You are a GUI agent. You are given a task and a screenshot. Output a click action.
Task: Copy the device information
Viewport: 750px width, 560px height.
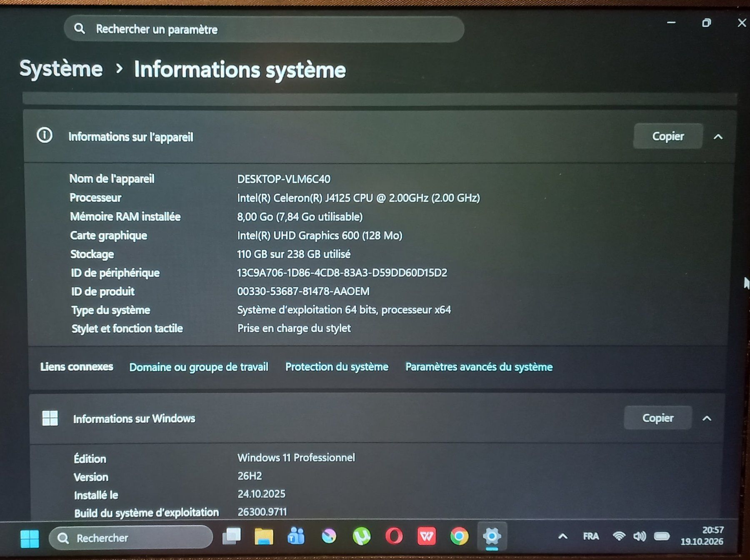pos(668,136)
